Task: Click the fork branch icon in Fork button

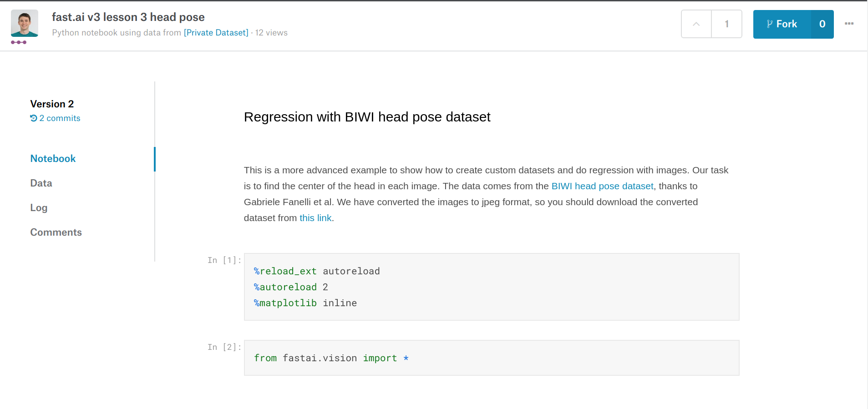Action: [769, 24]
